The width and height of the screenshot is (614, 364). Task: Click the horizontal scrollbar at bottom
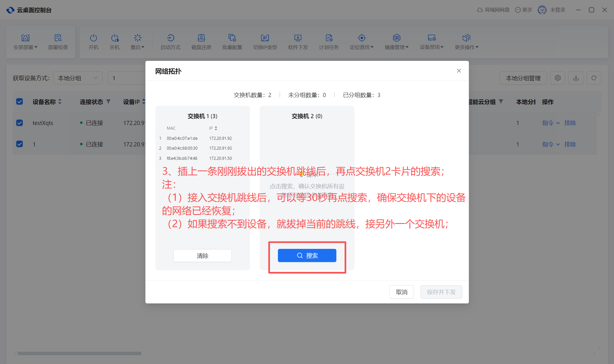pyautogui.click(x=79, y=353)
